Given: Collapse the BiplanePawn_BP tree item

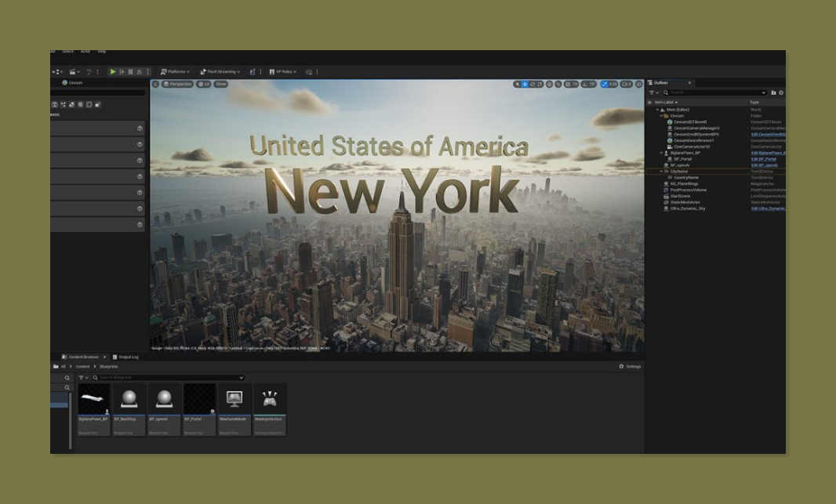Looking at the screenshot, I should pyautogui.click(x=661, y=153).
